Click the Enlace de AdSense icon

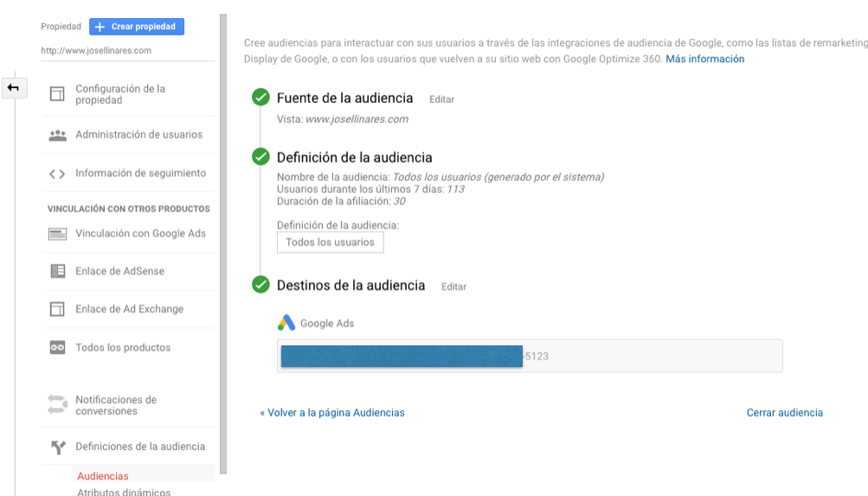pyautogui.click(x=57, y=271)
